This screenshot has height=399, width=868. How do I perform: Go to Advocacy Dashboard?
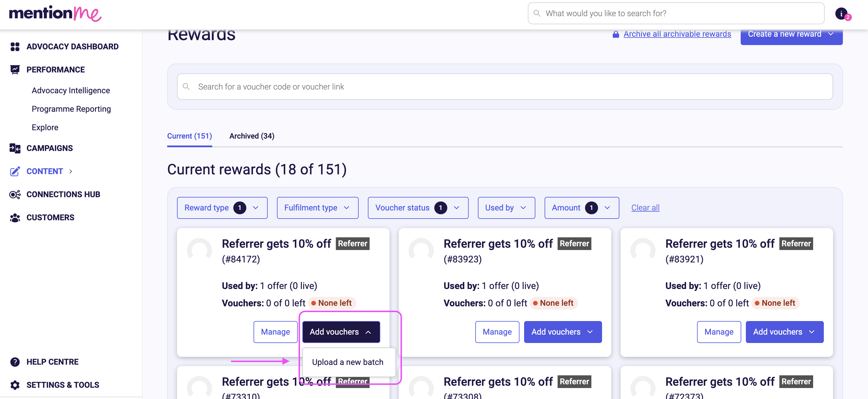click(72, 46)
